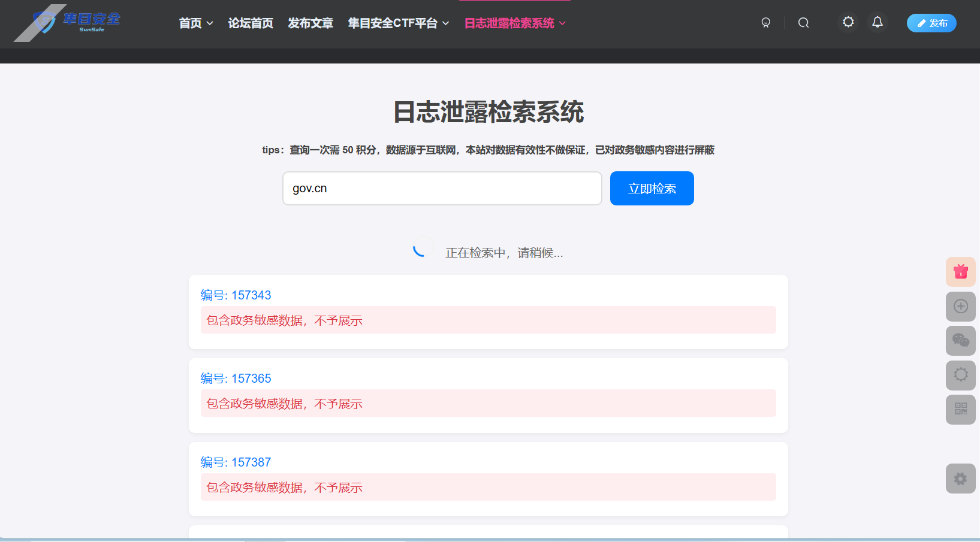Click the pink gift icon in the sidebar
This screenshot has width=980, height=542.
click(960, 272)
